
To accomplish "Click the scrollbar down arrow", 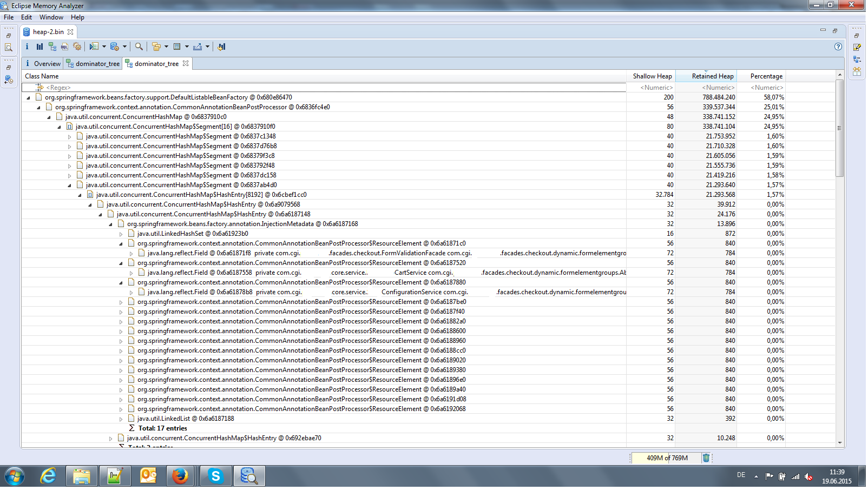I will click(x=840, y=443).
